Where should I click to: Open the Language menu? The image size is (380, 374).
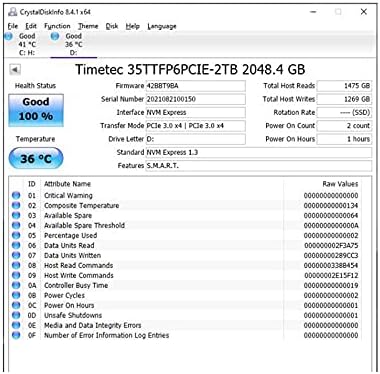coord(162,26)
